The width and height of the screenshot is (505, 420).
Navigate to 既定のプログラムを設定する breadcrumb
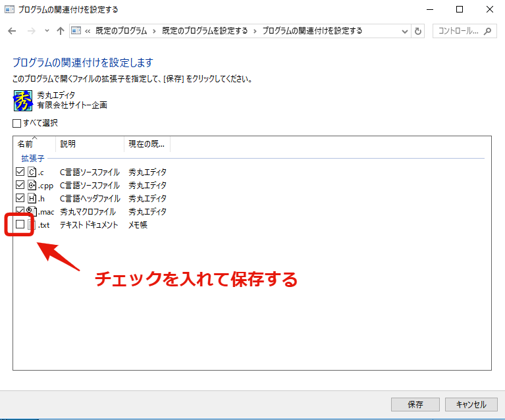(x=205, y=31)
